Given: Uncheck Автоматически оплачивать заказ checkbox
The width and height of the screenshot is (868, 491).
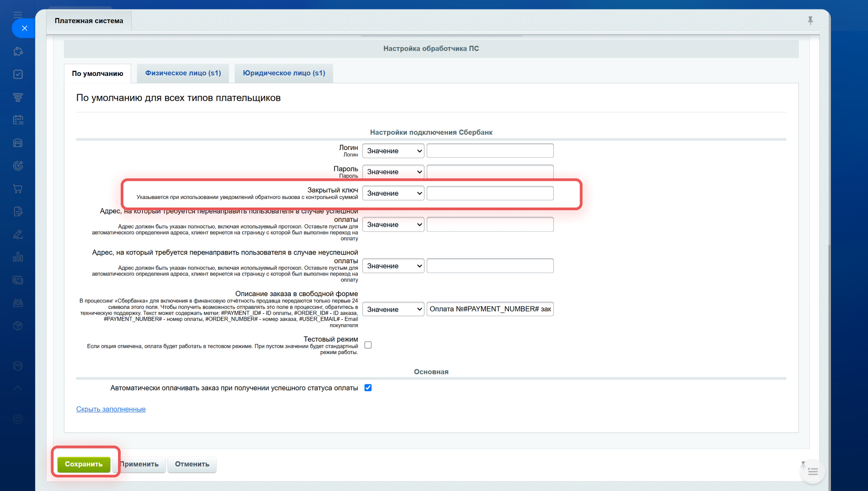Looking at the screenshot, I should click(x=368, y=388).
